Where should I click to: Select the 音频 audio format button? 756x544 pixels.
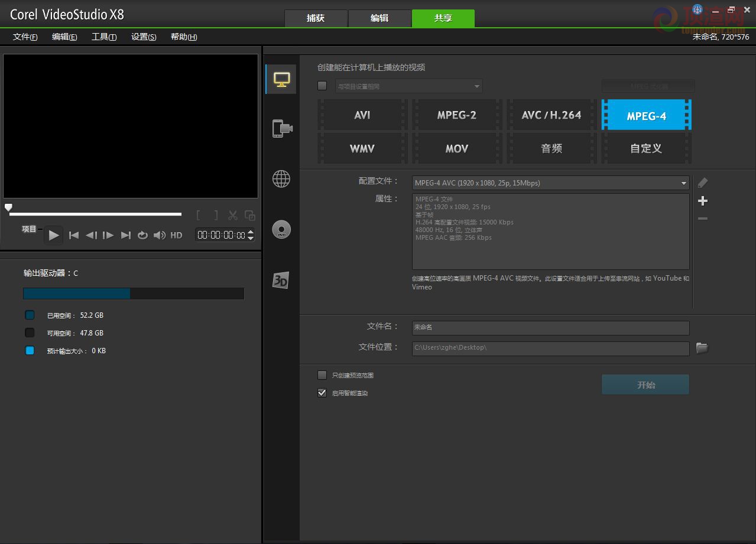(x=551, y=148)
